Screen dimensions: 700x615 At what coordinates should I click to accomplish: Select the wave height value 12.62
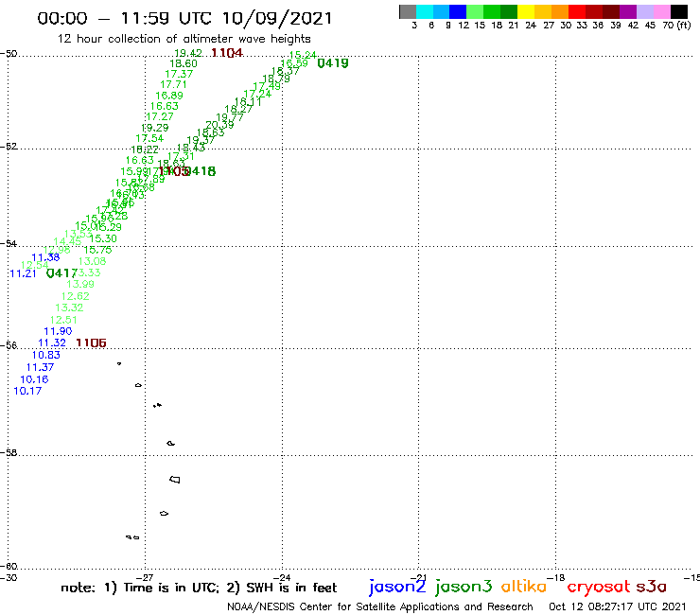click(x=76, y=296)
